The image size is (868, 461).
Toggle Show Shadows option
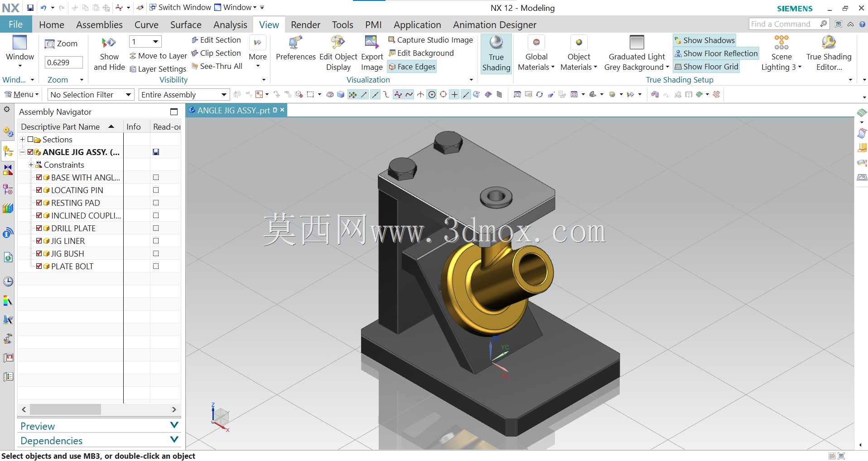coord(704,40)
